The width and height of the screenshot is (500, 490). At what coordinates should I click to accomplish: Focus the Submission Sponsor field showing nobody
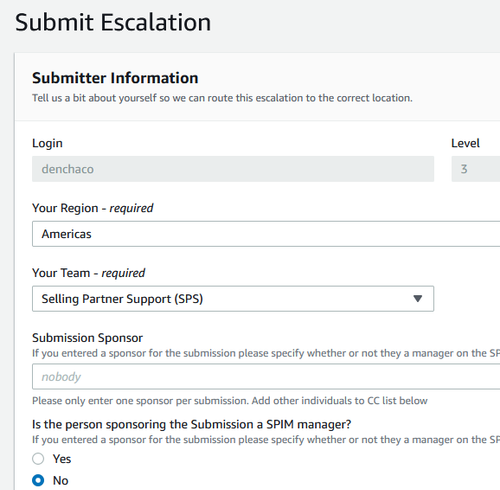(x=266, y=377)
